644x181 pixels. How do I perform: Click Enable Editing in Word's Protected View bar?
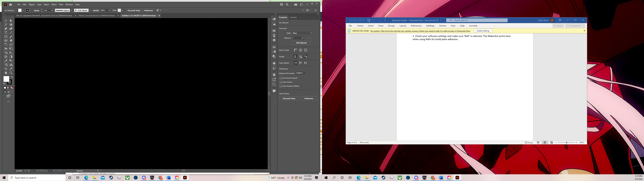pos(483,31)
